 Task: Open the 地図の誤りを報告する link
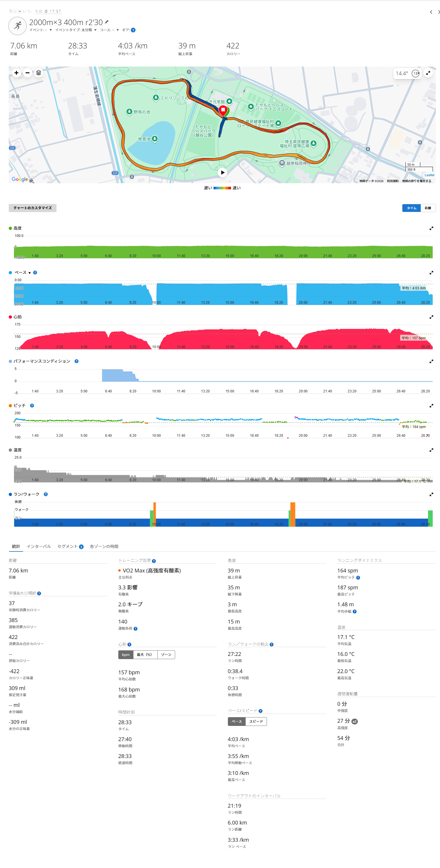(x=416, y=181)
